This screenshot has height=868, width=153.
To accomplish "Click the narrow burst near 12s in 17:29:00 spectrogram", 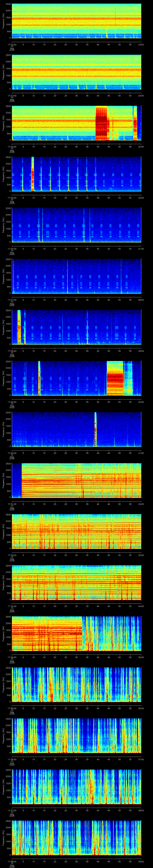I will (39, 378).
